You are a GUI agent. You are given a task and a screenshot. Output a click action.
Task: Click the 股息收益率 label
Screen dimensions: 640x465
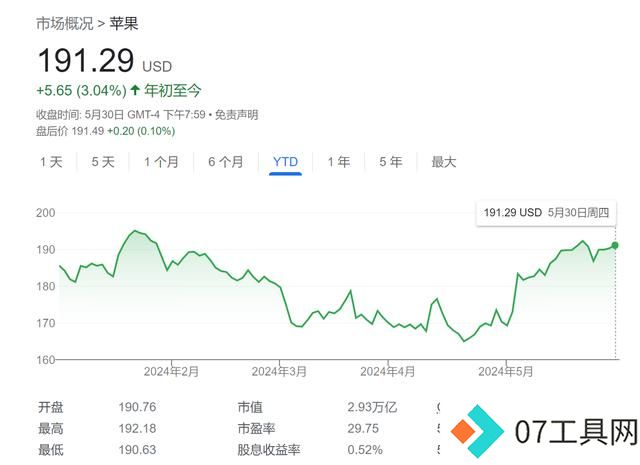click(269, 450)
